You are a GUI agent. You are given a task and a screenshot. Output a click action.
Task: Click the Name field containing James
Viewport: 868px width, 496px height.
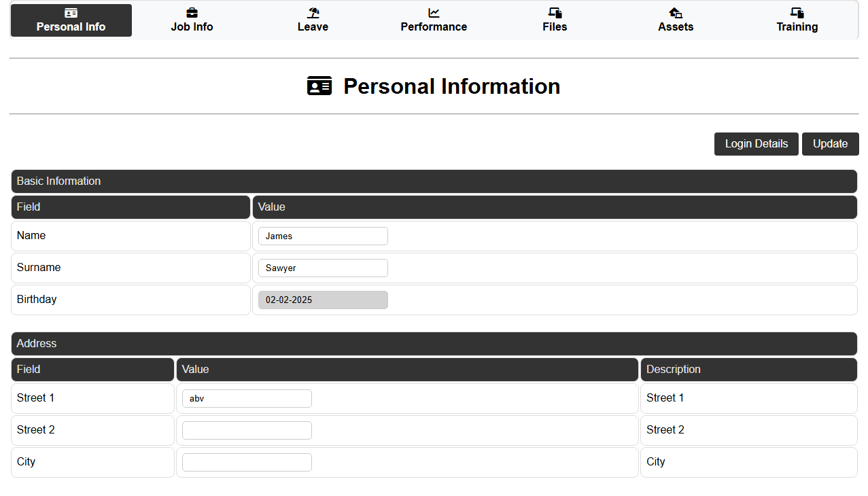323,236
